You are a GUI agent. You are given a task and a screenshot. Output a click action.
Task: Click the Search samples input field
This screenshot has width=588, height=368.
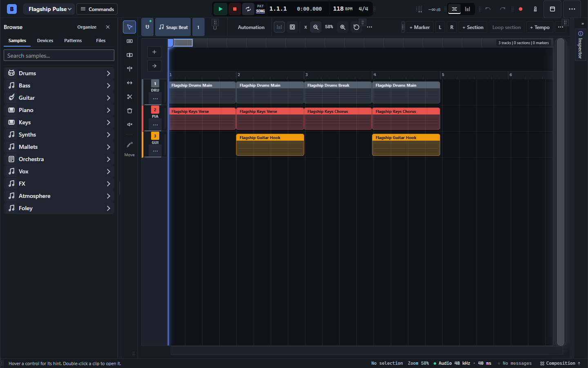(59, 55)
